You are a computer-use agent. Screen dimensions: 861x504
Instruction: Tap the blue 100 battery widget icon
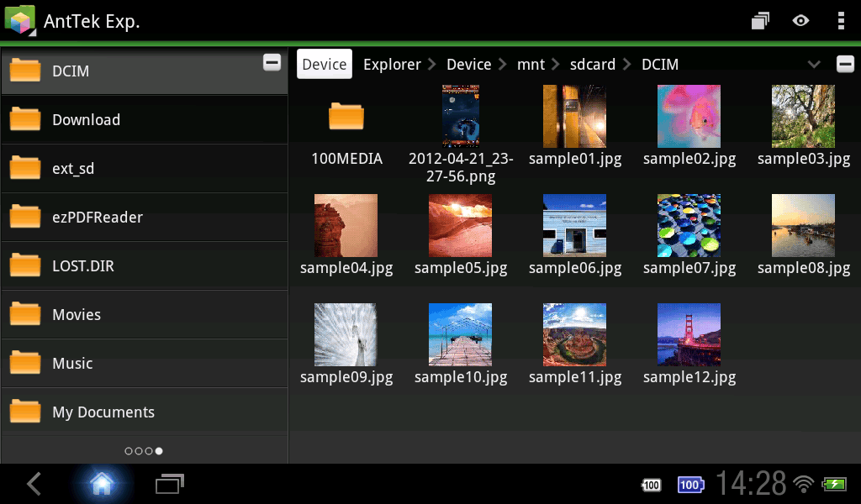click(690, 485)
